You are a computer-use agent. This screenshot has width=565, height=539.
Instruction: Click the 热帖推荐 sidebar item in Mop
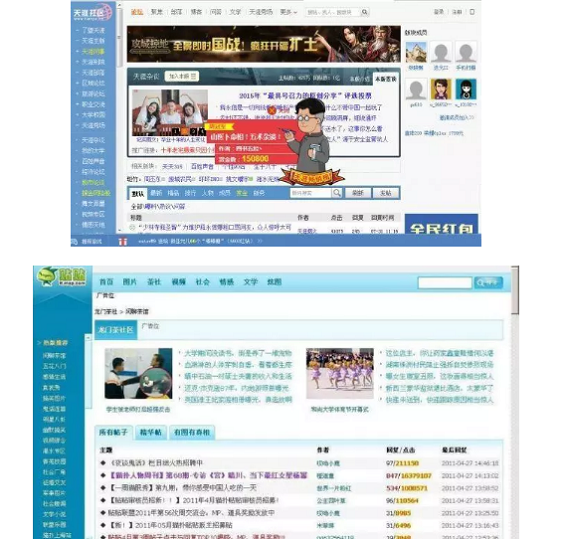pyautogui.click(x=55, y=343)
